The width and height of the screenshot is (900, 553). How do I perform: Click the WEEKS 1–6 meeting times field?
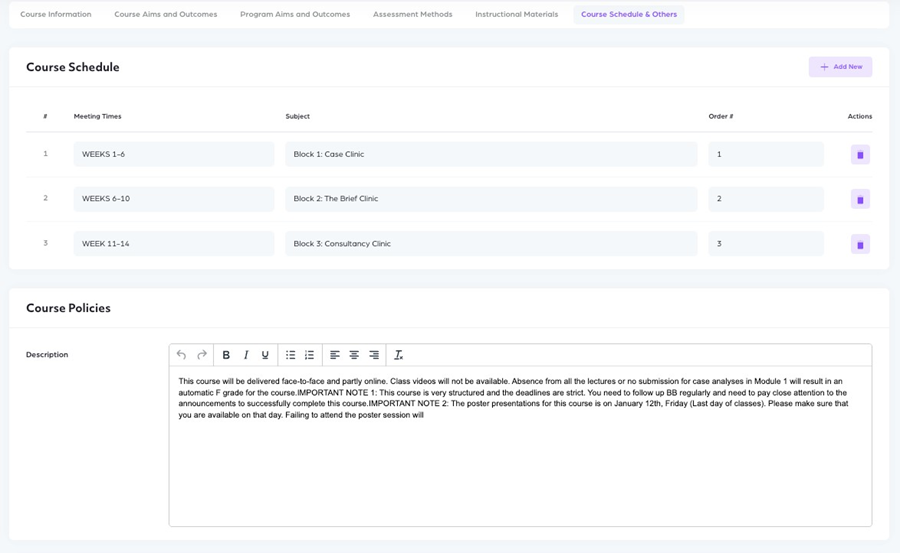(x=173, y=154)
